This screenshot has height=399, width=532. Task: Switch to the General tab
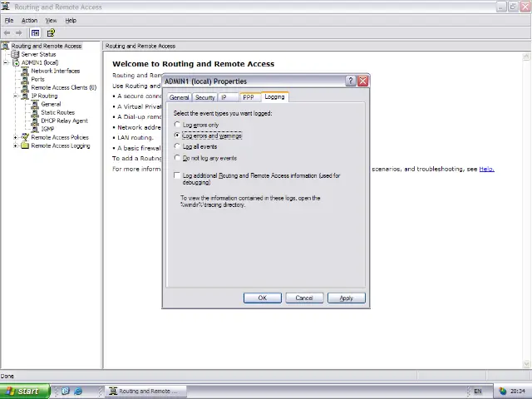pyautogui.click(x=179, y=97)
